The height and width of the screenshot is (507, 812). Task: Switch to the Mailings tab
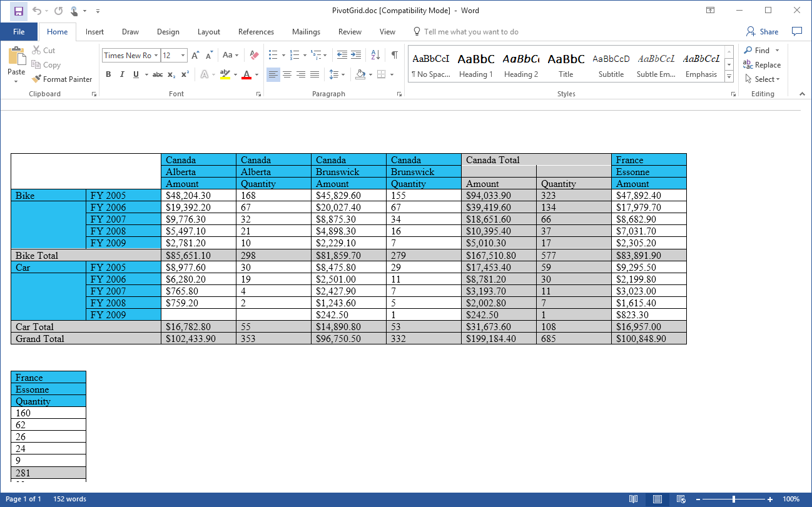(306, 32)
